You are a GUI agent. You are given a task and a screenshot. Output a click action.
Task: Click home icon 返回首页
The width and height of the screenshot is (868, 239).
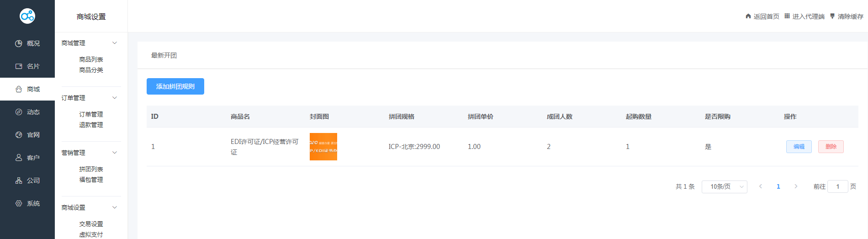tap(762, 16)
